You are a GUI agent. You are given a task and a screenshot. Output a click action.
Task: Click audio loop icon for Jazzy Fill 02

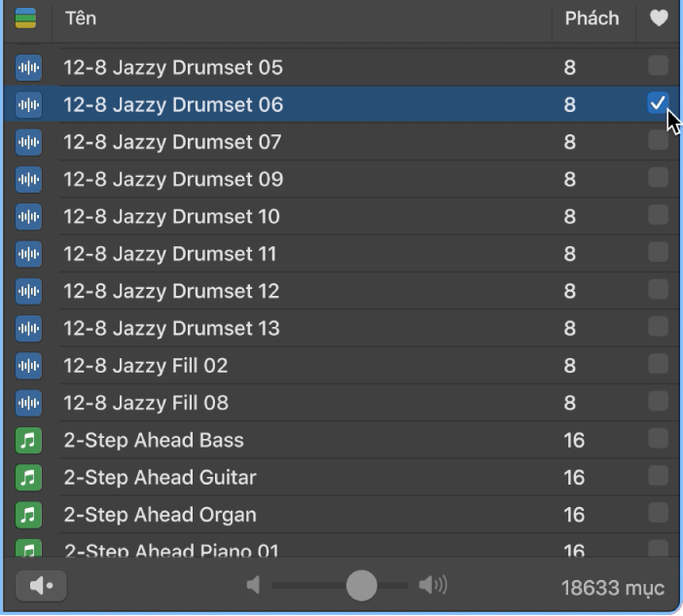[29, 366]
